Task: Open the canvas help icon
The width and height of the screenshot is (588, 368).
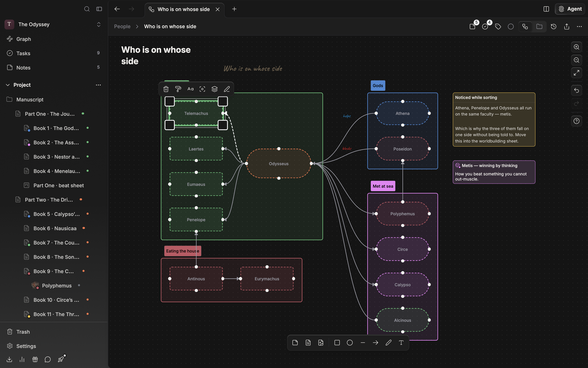Action: [x=577, y=121]
